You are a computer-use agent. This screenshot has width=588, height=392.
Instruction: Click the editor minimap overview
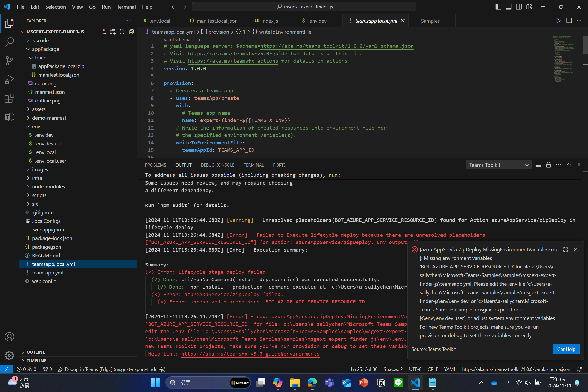[x=564, y=59]
